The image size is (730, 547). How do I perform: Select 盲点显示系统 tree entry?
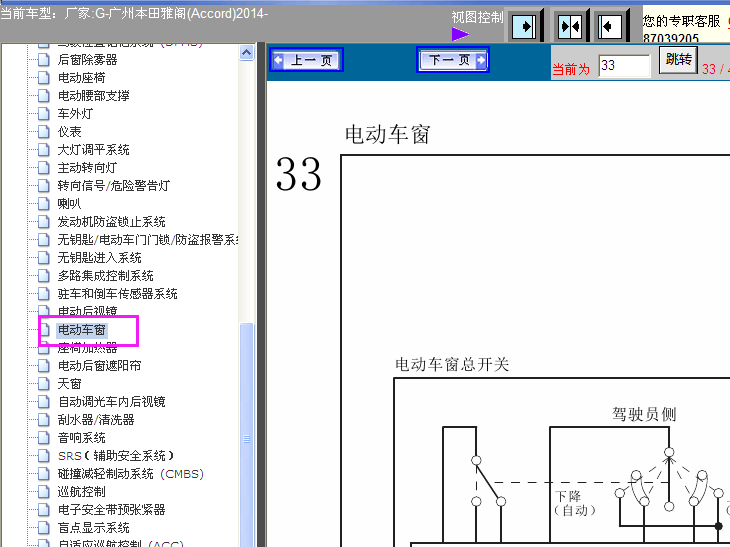click(x=93, y=528)
